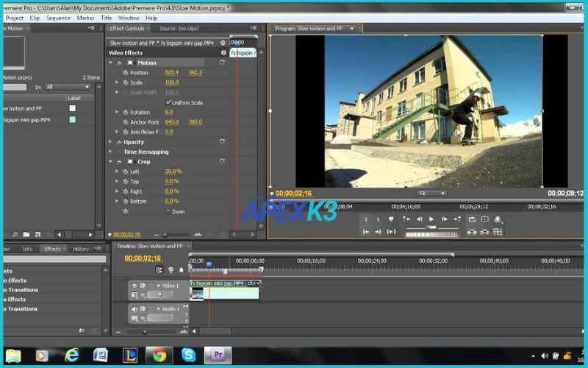Collapse the Video 1 track
Screen dimensions: 588x368
click(158, 286)
